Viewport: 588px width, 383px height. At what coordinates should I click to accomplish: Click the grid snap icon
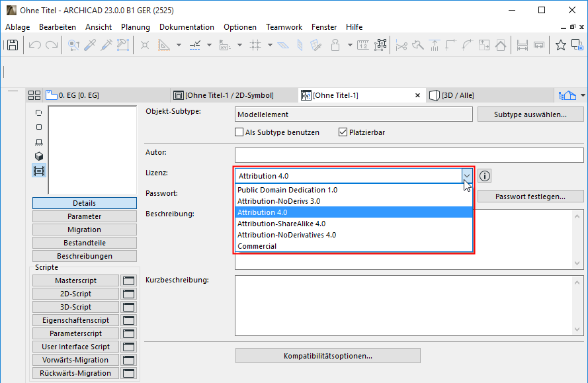255,45
